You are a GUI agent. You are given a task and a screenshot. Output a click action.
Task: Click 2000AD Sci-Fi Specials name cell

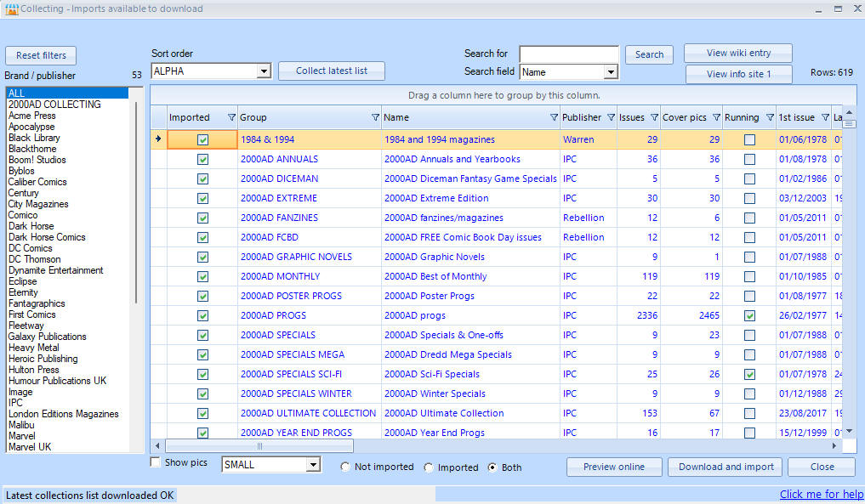pos(470,374)
